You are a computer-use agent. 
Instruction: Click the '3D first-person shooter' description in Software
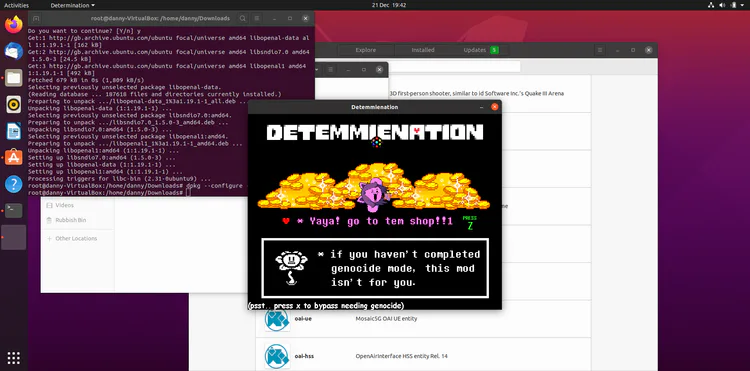[x=476, y=93]
